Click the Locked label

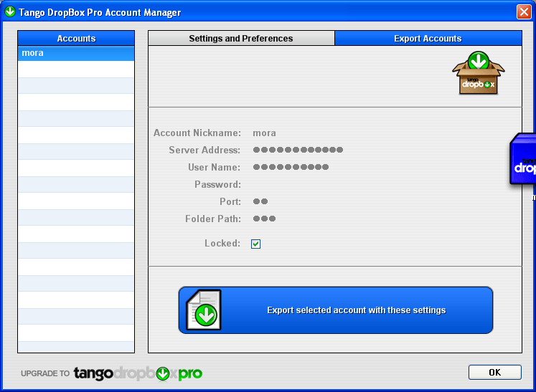tap(222, 243)
